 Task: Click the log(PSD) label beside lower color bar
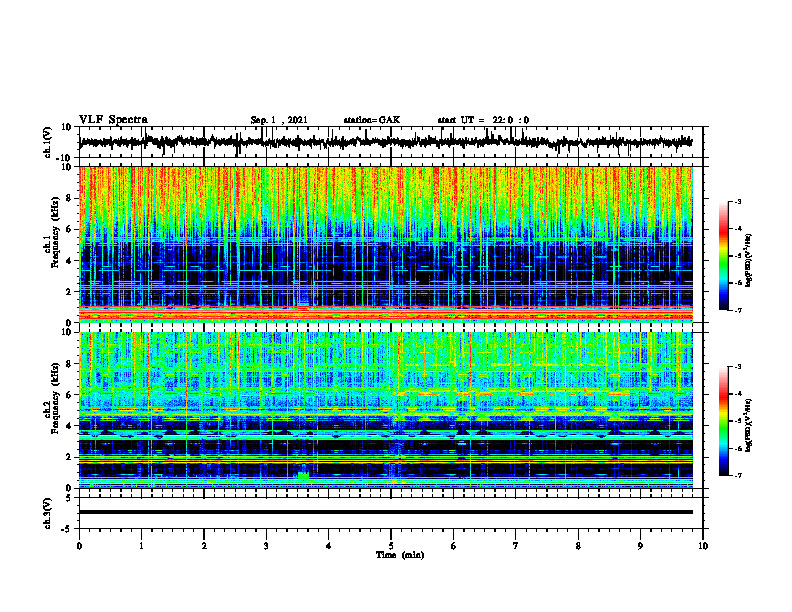coord(749,425)
